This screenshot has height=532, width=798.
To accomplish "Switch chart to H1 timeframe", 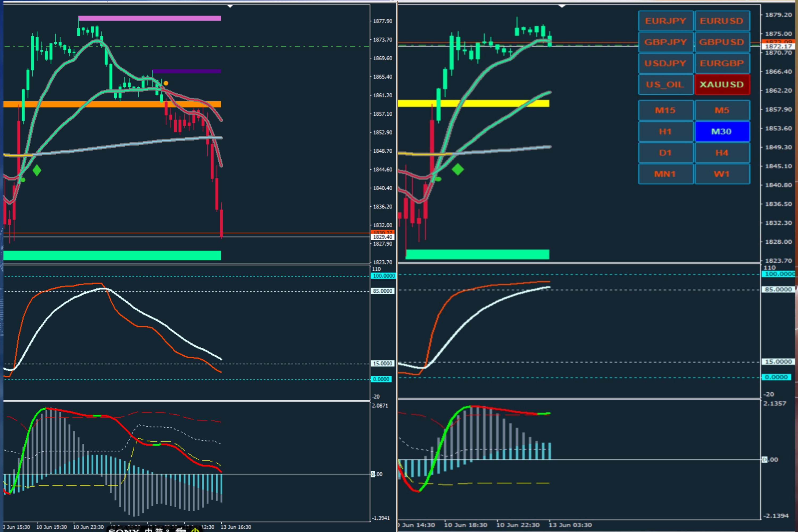I will pyautogui.click(x=665, y=132).
